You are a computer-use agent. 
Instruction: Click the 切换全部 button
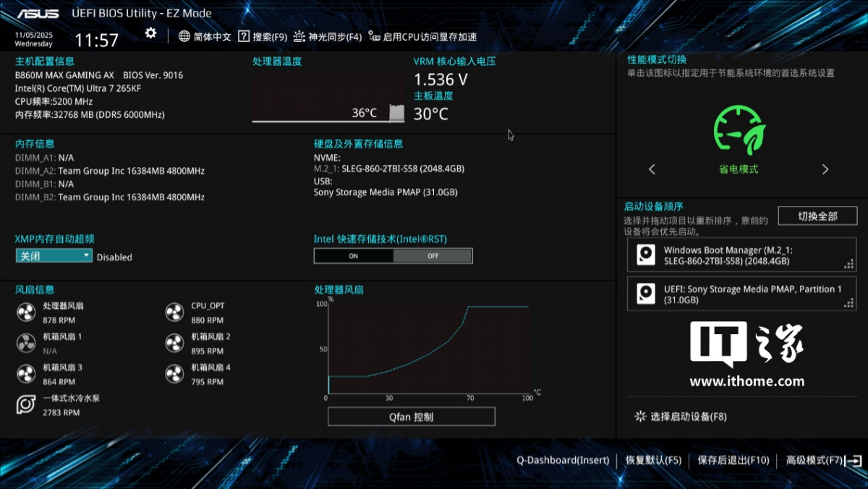tap(817, 216)
